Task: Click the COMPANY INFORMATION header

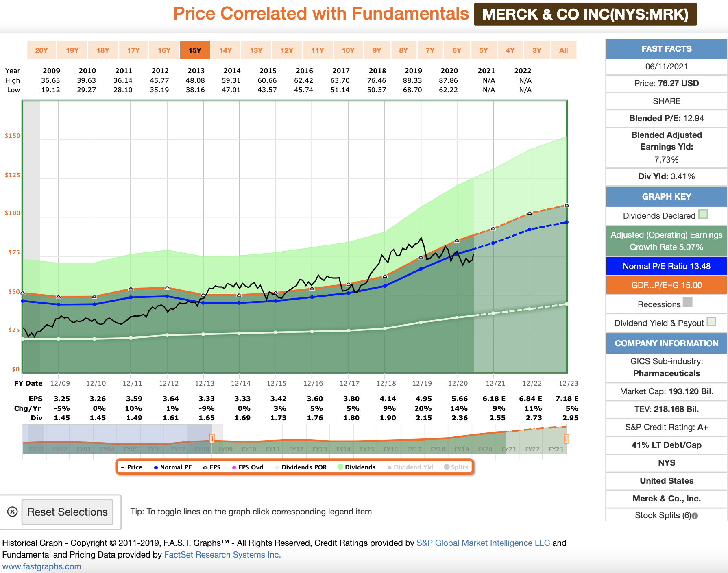Action: 667,343
